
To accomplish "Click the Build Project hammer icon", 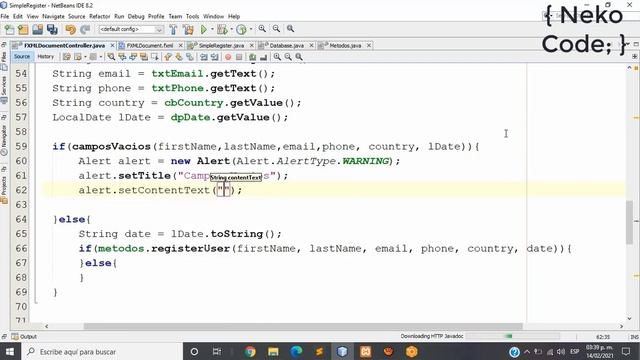I will tap(173, 29).
